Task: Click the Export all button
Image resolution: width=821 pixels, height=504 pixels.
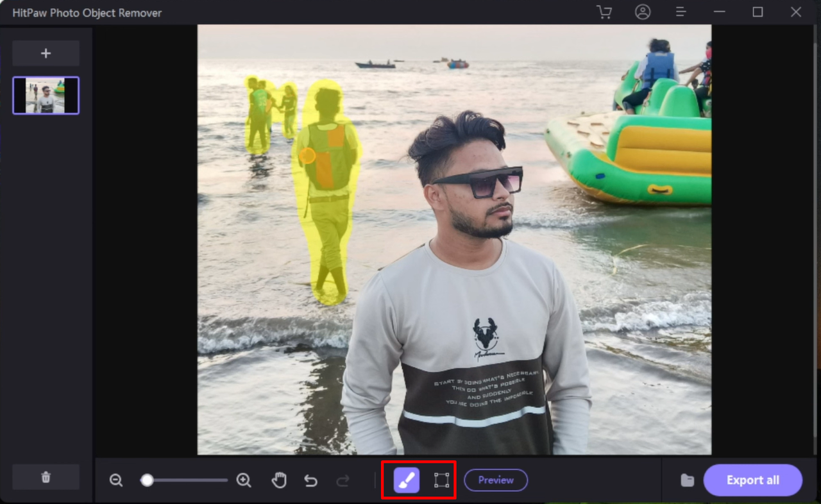Action: coord(753,480)
